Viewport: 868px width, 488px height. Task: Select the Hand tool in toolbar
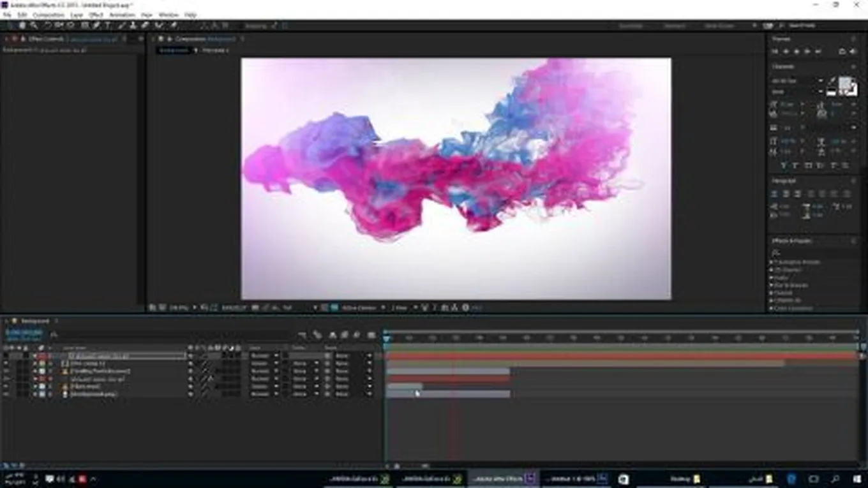tap(22, 26)
